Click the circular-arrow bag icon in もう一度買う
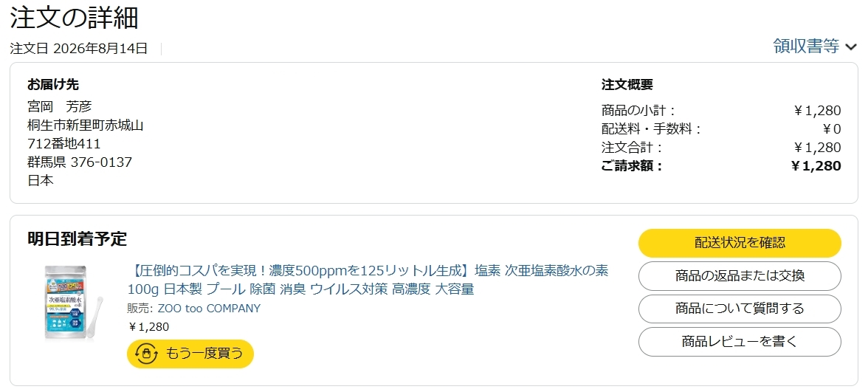This screenshot has height=392, width=868. [x=147, y=353]
